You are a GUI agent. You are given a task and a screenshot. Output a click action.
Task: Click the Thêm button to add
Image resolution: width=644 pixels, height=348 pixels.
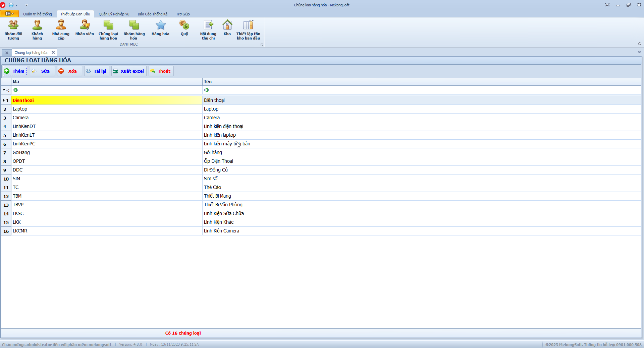pos(15,71)
